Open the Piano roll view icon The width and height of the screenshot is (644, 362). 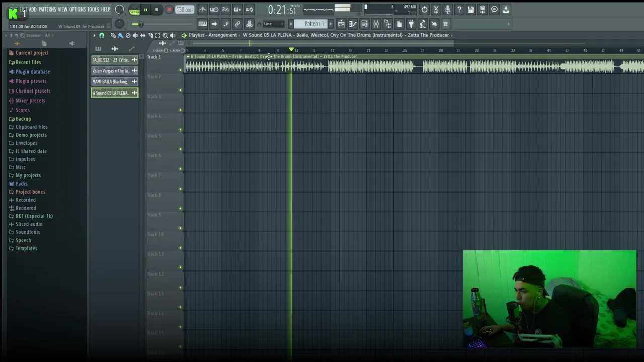coord(353,24)
